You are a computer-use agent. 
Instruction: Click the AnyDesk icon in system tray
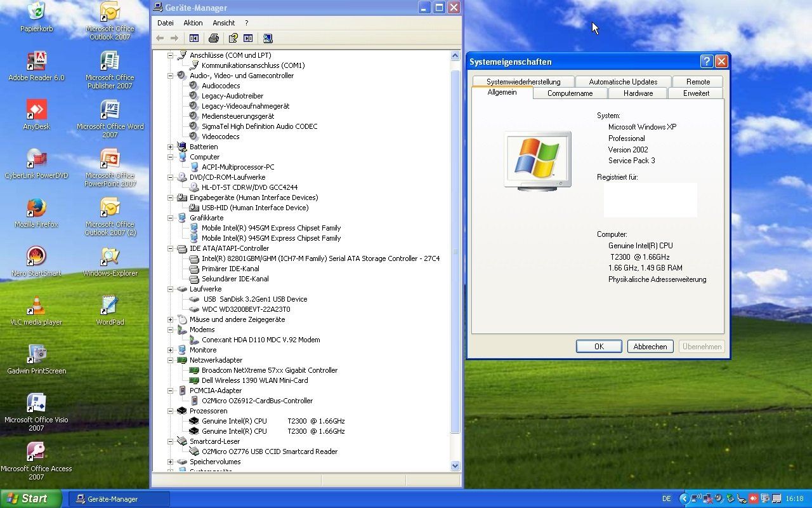(x=754, y=499)
